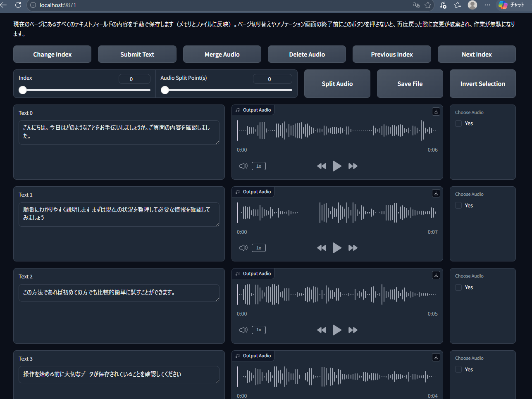Go back in the browser
This screenshot has height=399, width=532.
click(4, 5)
